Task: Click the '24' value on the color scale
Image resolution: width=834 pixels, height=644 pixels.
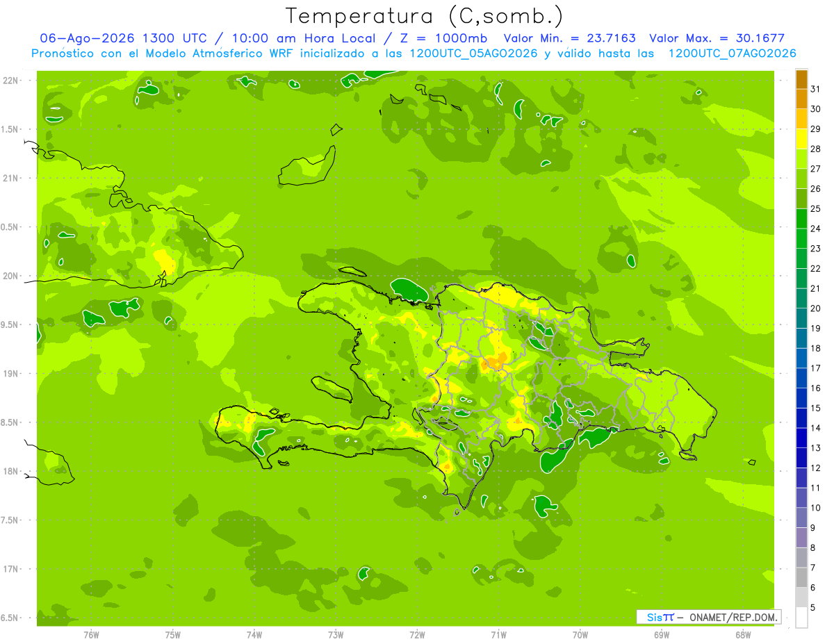Action: pos(815,229)
